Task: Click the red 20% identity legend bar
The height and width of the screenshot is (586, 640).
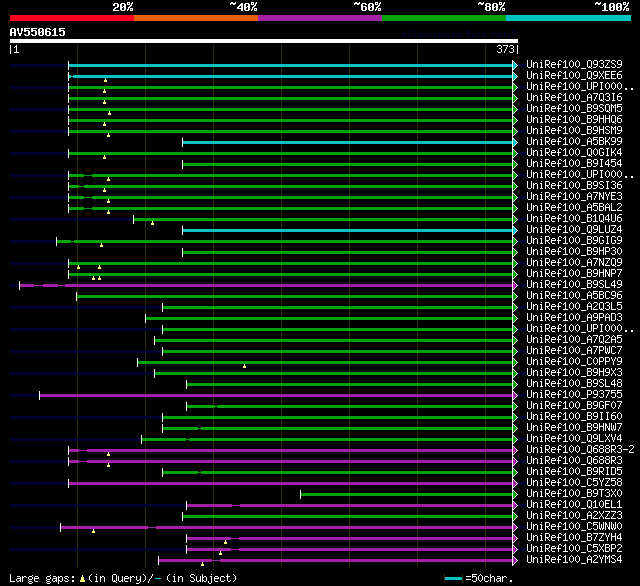Action: tap(72, 18)
